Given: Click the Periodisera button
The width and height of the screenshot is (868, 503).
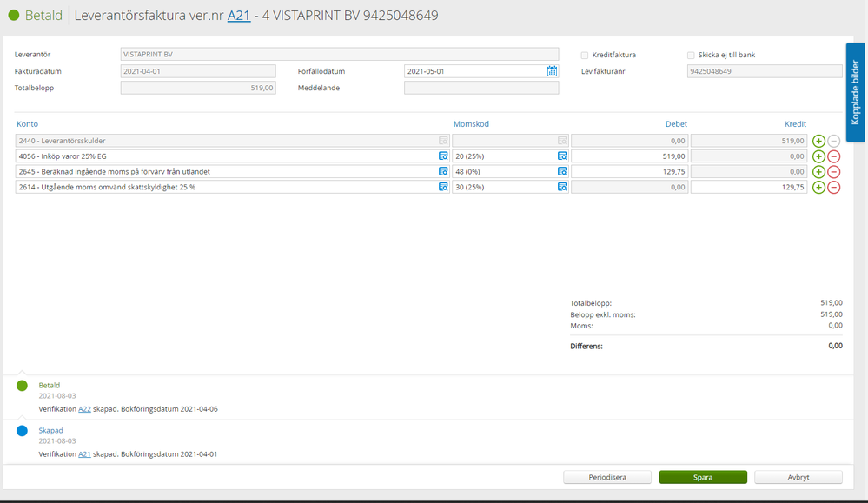Looking at the screenshot, I should (x=607, y=477).
